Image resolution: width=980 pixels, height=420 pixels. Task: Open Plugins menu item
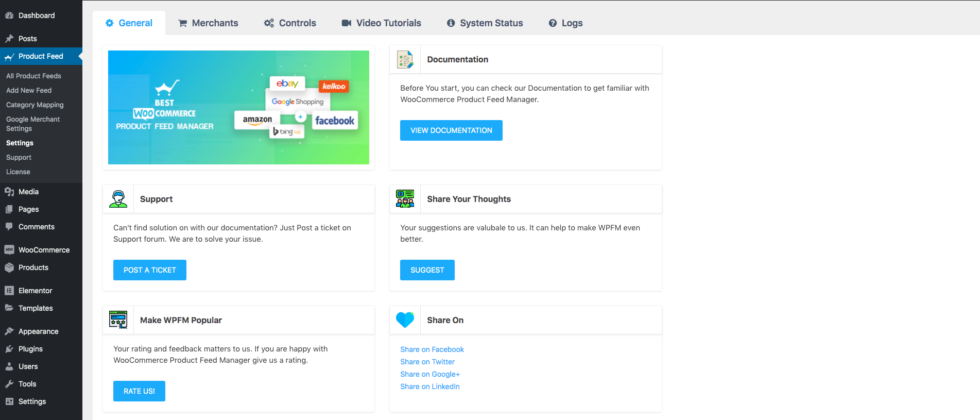(x=41, y=349)
